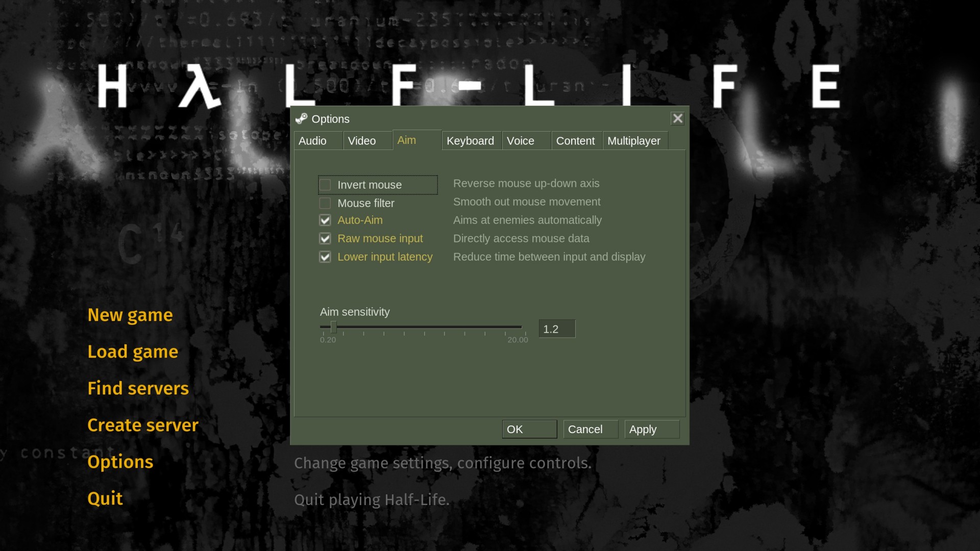Viewport: 980px width, 551px height.
Task: Switch to the Audio tab
Action: tap(318, 141)
